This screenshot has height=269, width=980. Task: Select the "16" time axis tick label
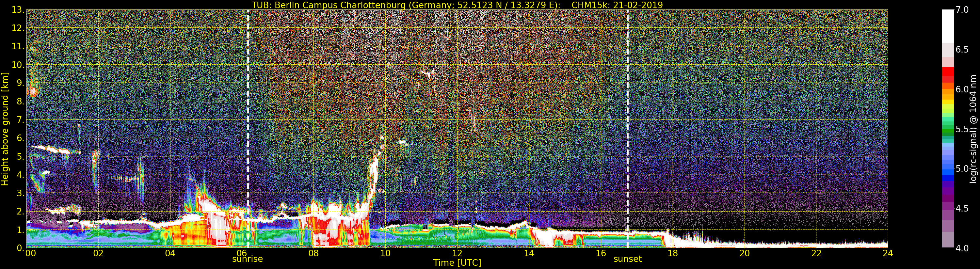pos(601,253)
